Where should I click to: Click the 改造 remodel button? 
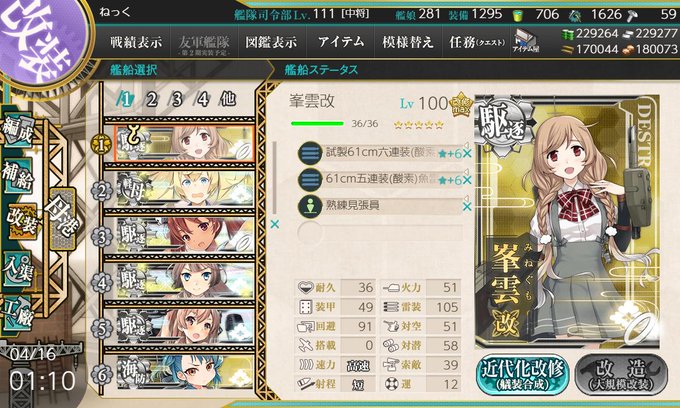click(621, 375)
